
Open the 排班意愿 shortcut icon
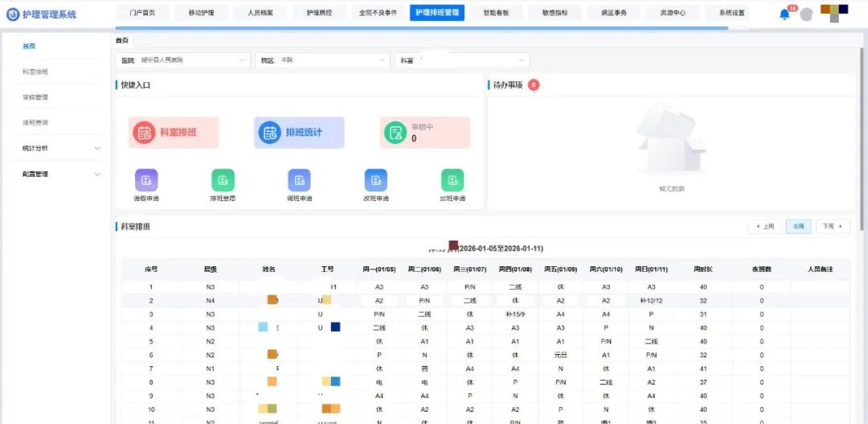[223, 180]
